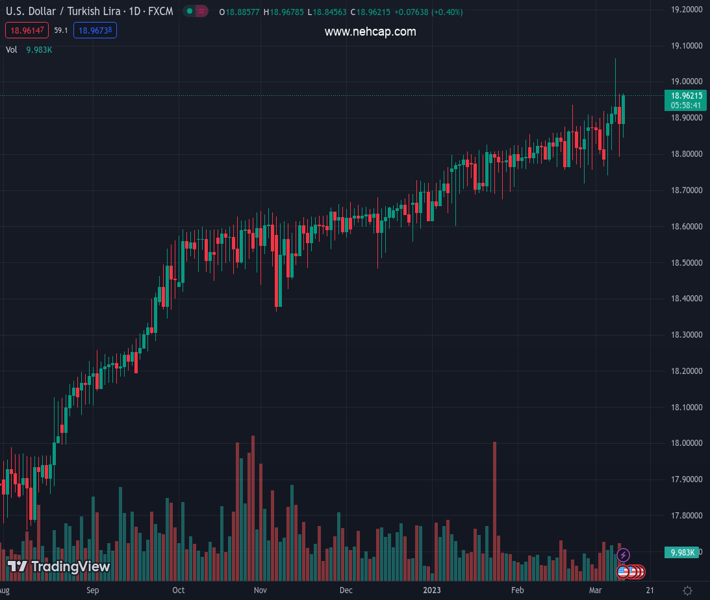
Task: Click the TradingView logo
Action: [x=58, y=567]
